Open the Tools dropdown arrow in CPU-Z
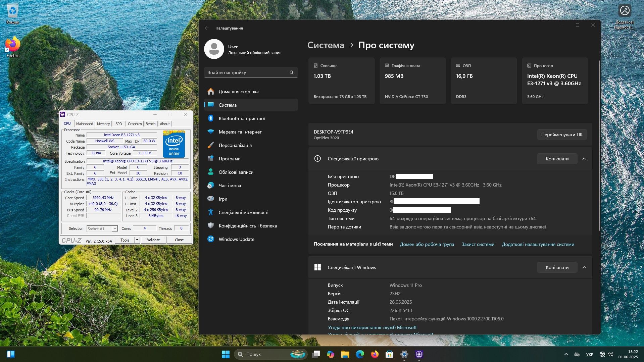Image resolution: width=644 pixels, height=362 pixels. tap(137, 240)
